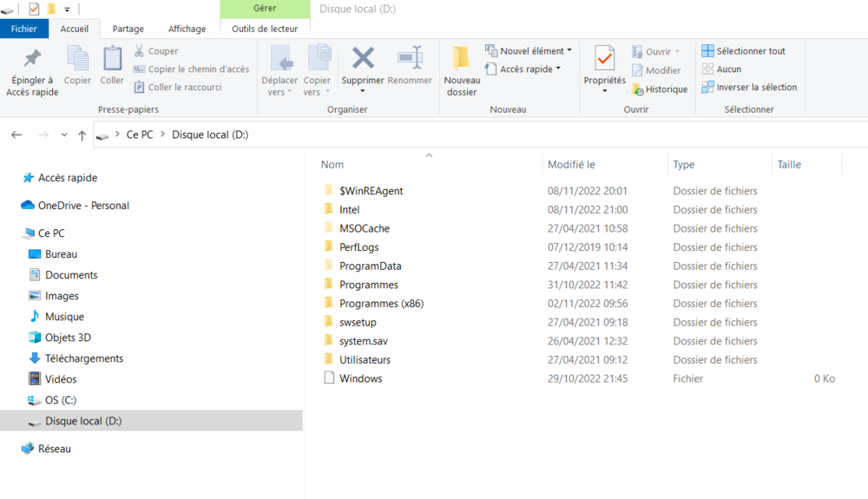Go up one folder level arrow
The image size is (868, 499).
pyautogui.click(x=82, y=135)
